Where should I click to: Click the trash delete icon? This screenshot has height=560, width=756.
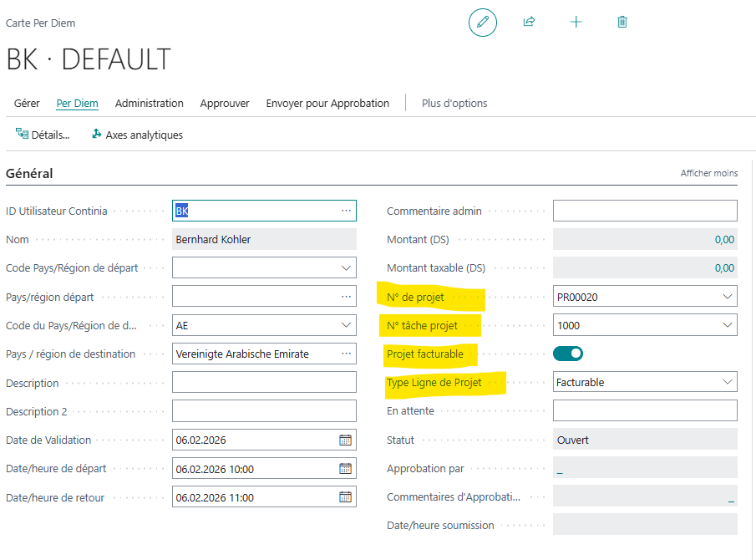coord(622,23)
